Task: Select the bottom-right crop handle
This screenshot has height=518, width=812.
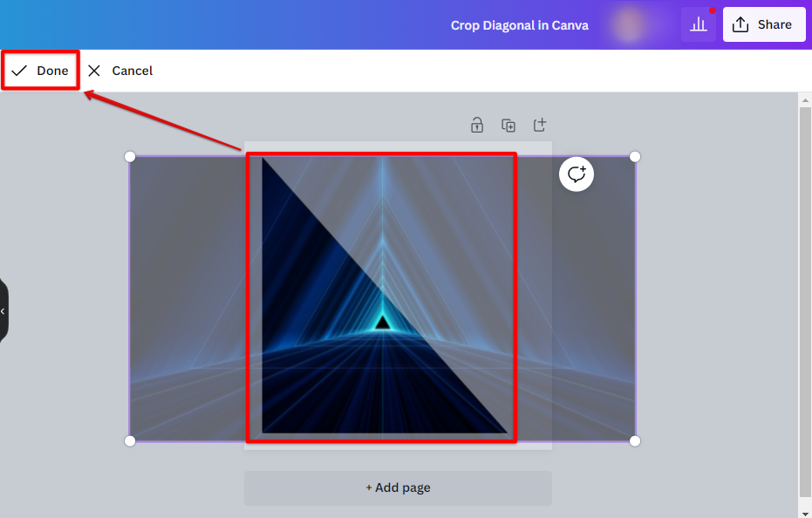Action: click(634, 440)
